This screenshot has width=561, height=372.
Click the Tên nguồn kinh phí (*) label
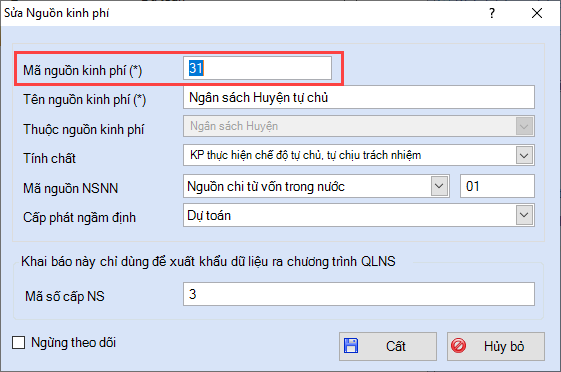coord(84,99)
